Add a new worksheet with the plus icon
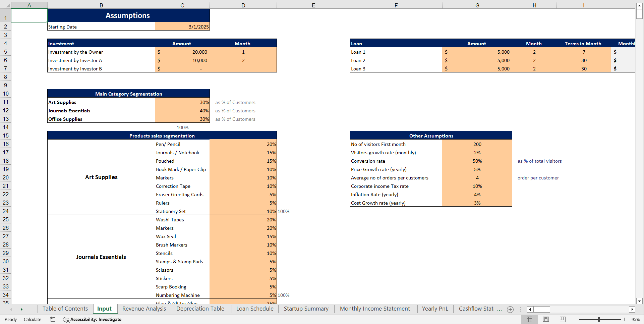This screenshot has height=324, width=644. pyautogui.click(x=510, y=309)
